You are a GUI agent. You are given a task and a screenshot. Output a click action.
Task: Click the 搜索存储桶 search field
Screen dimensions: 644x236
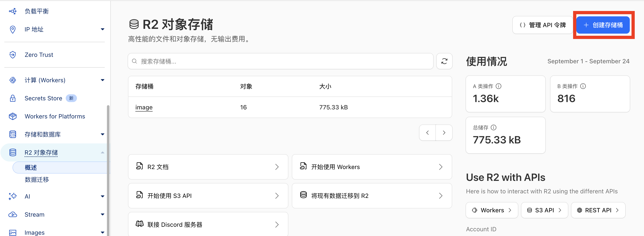click(x=280, y=61)
